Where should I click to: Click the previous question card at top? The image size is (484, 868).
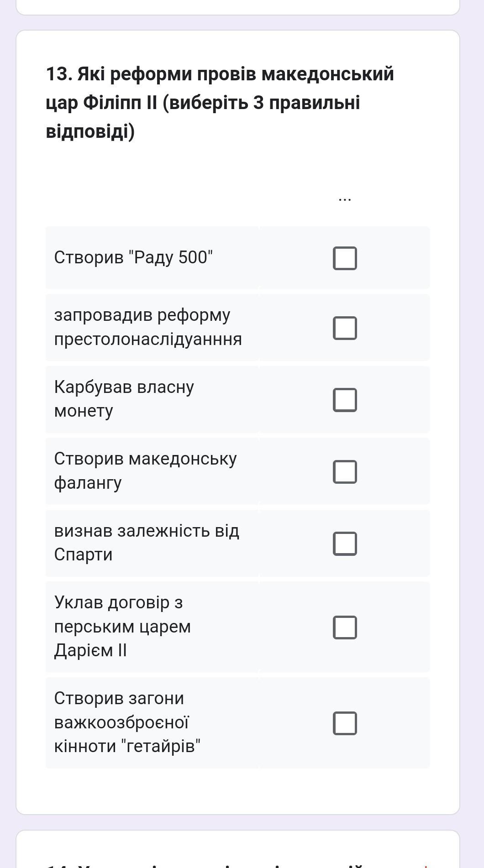tap(237, 7)
